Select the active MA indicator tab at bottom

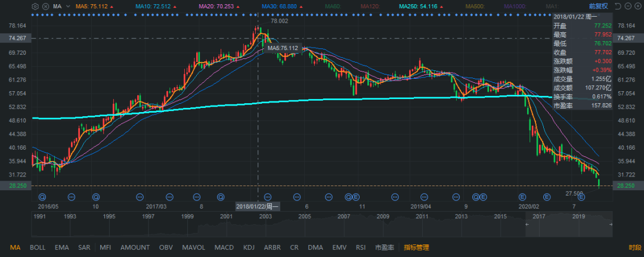[x=15, y=247]
